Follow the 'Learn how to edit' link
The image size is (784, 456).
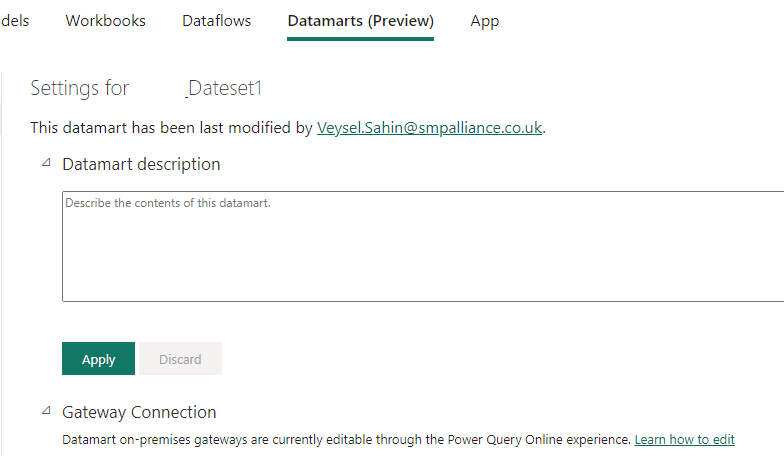click(684, 440)
